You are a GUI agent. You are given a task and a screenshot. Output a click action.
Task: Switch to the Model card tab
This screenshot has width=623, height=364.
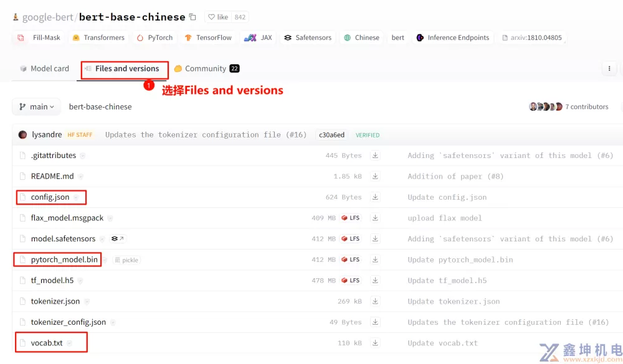pos(44,68)
